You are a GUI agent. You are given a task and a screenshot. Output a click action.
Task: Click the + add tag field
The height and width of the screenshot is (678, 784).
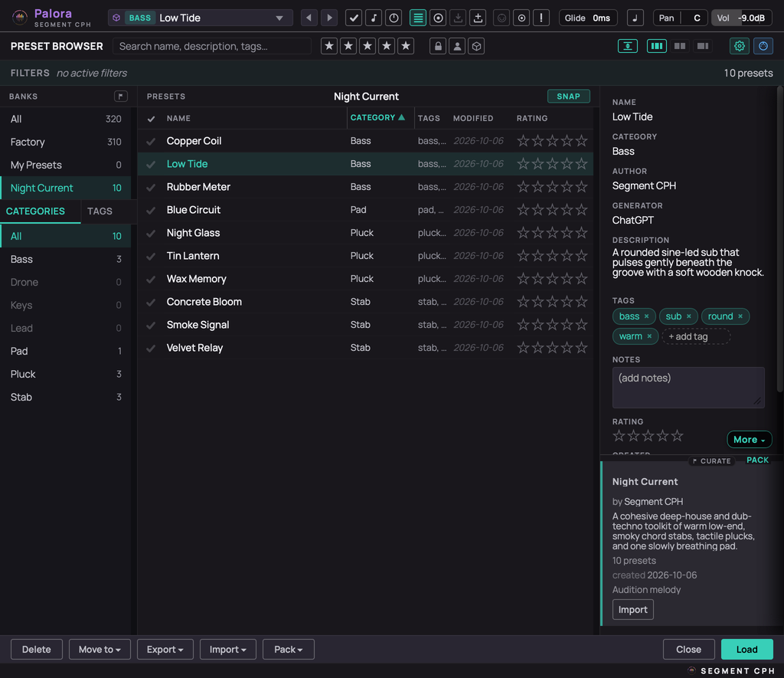point(695,336)
